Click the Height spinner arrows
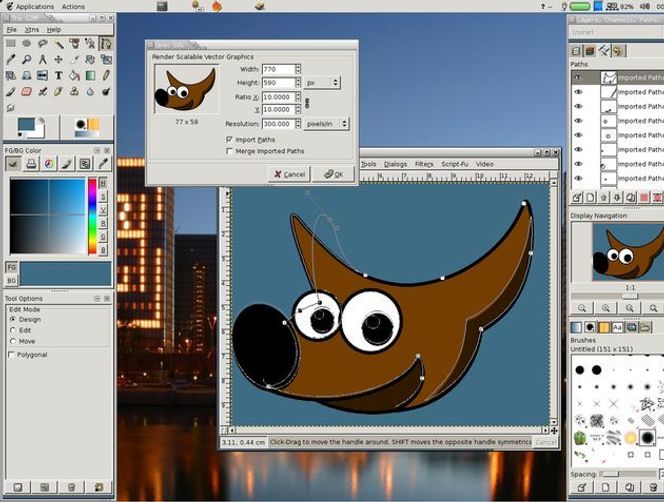The width and height of the screenshot is (664, 502). [x=298, y=83]
